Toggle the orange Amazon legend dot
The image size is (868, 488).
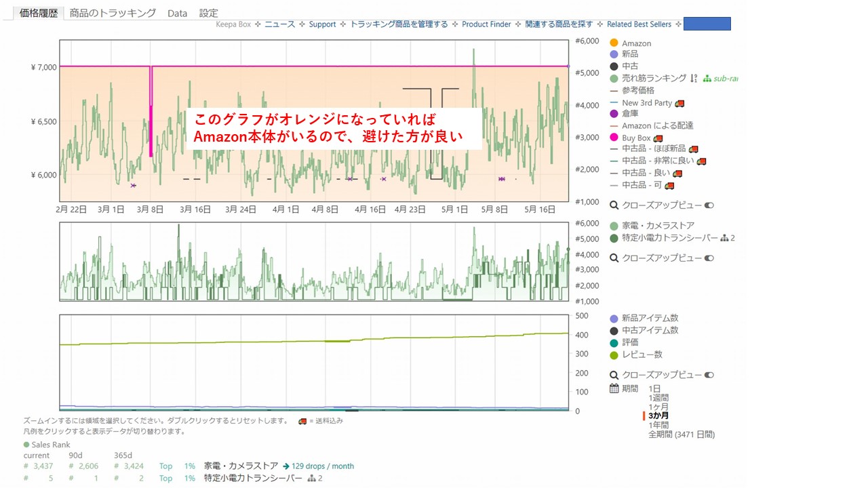[614, 43]
